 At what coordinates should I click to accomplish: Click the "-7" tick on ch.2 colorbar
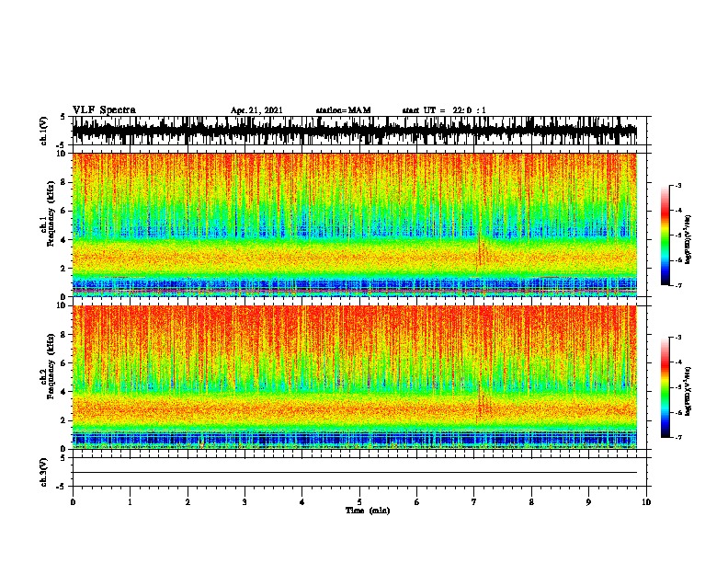[678, 437]
